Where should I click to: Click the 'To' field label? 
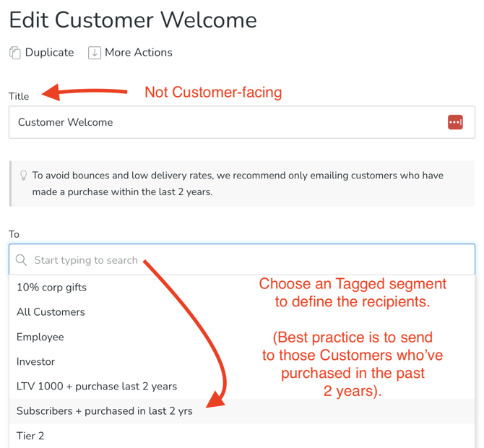point(14,234)
